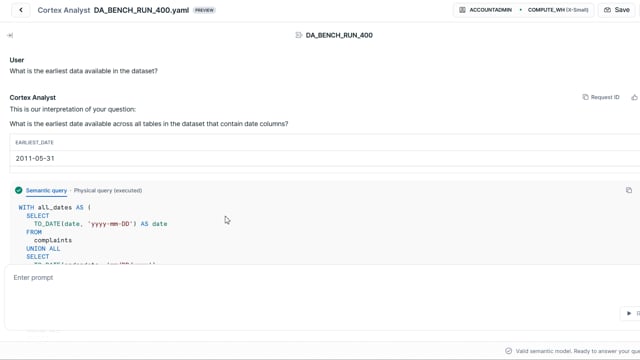This screenshot has width=640, height=360.
Task: Click the Request ID link
Action: pyautogui.click(x=605, y=97)
